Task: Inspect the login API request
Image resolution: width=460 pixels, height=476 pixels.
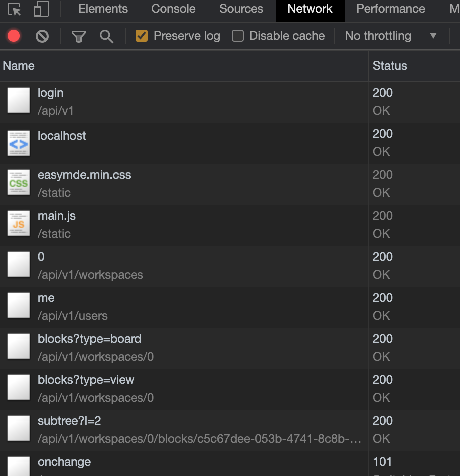Action: click(x=50, y=93)
